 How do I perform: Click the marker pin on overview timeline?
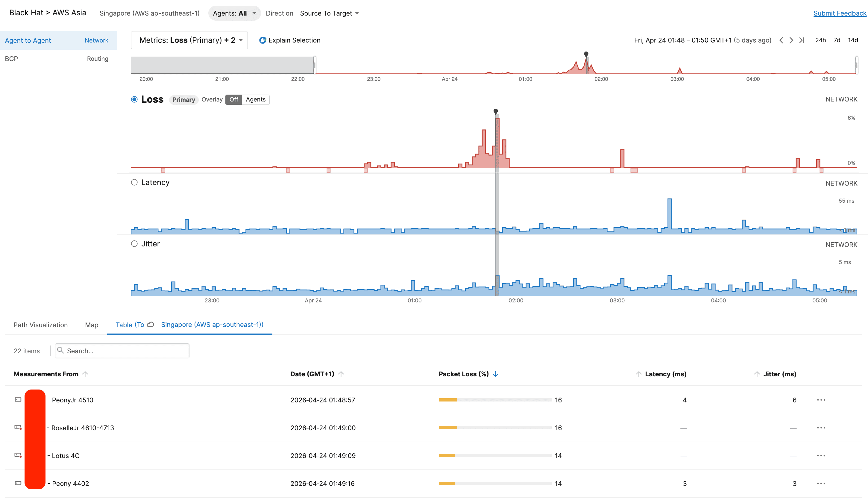tap(586, 54)
